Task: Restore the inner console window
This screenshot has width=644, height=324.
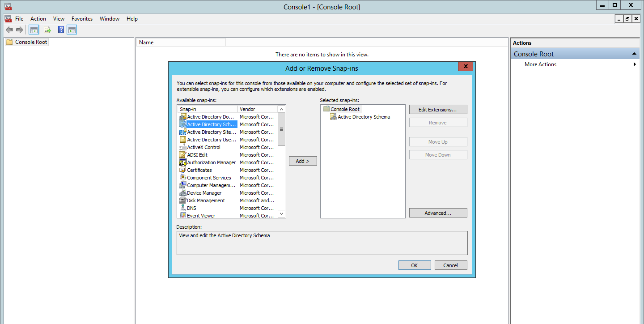Action: tap(627, 19)
